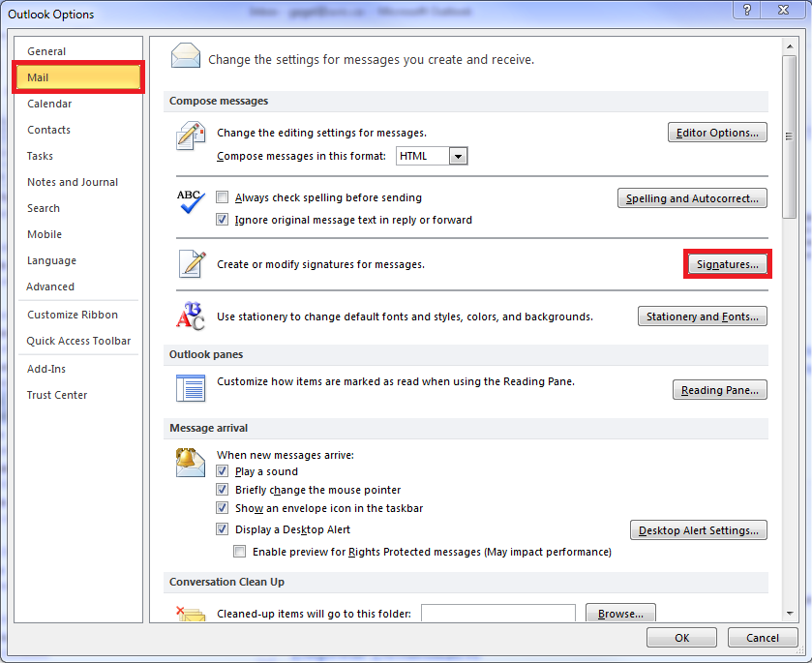Click the Reading Pane layout icon
The height and width of the screenshot is (663, 812).
point(191,388)
